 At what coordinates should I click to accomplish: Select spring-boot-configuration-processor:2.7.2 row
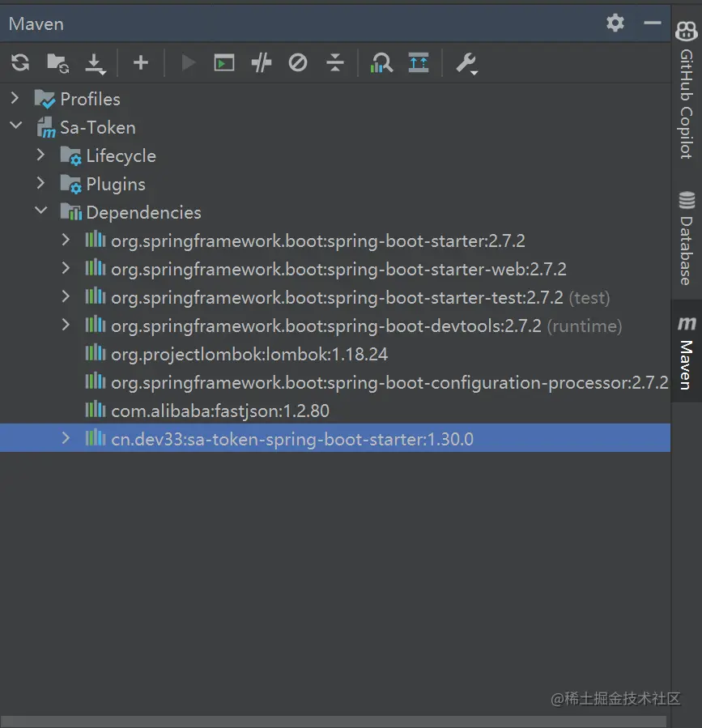(x=335, y=382)
